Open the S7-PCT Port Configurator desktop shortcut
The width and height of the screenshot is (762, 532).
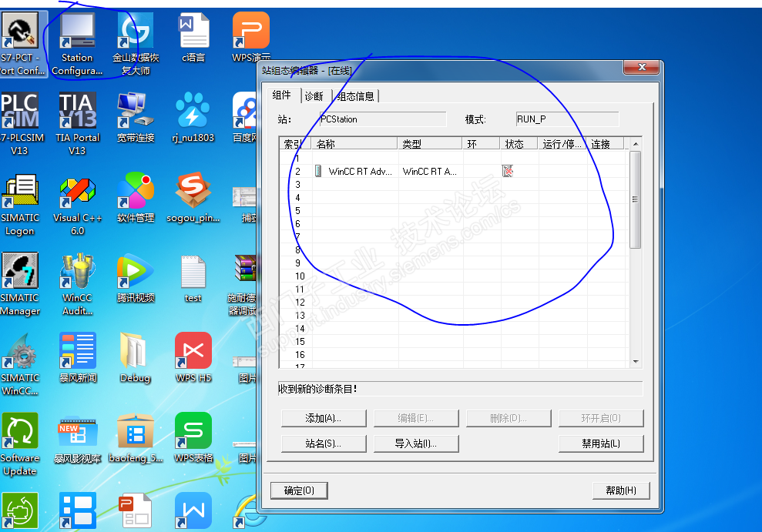pos(20,44)
